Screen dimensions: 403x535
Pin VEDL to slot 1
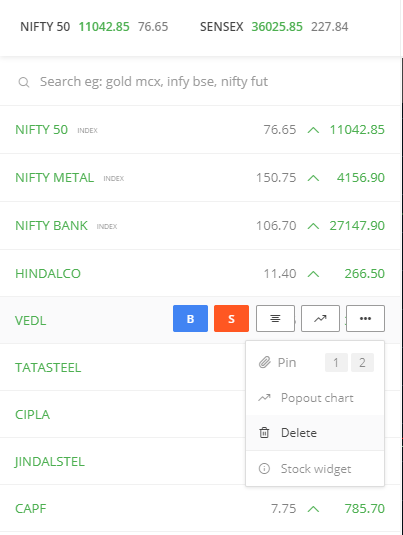click(x=336, y=362)
